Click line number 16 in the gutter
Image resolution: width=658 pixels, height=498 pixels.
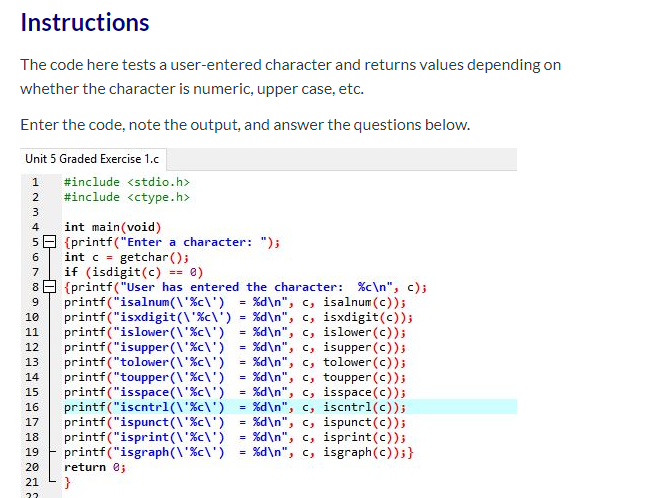pyautogui.click(x=32, y=407)
